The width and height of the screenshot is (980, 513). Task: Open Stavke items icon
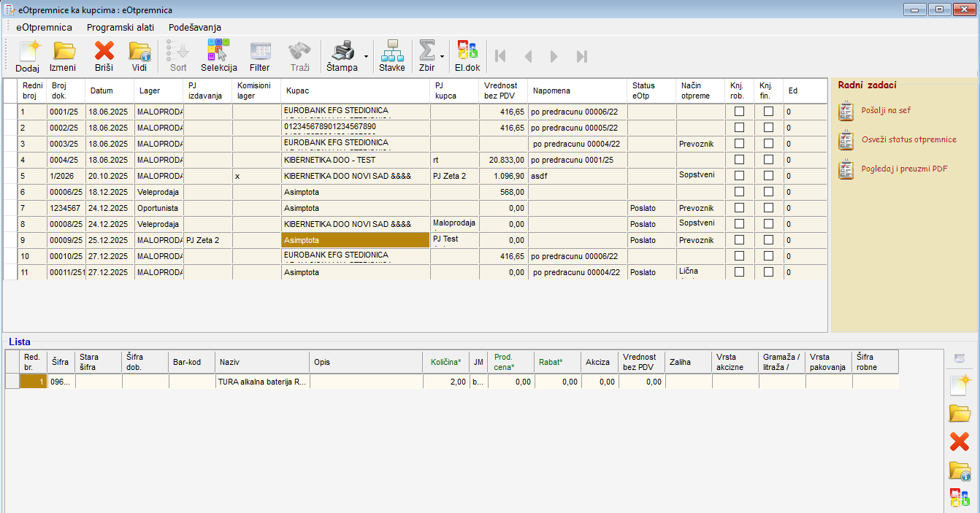coord(392,55)
